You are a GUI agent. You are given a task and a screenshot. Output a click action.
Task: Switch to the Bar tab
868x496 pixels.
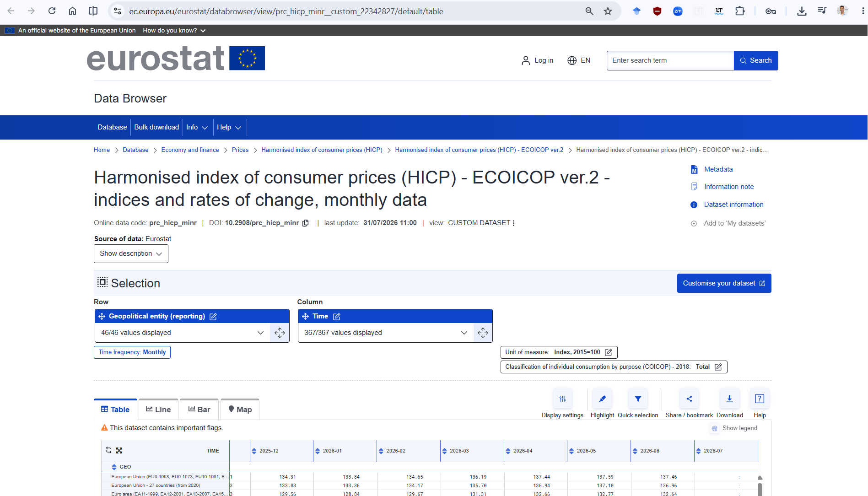199,410
